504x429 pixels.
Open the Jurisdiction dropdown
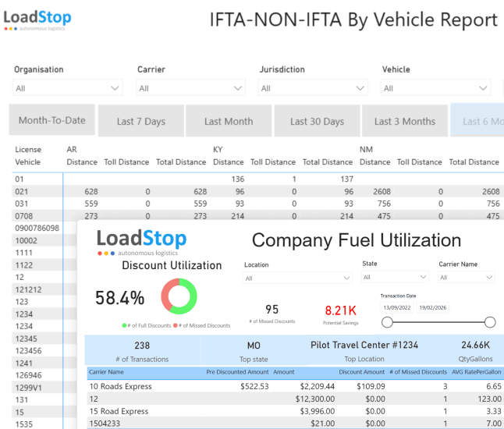click(x=313, y=88)
